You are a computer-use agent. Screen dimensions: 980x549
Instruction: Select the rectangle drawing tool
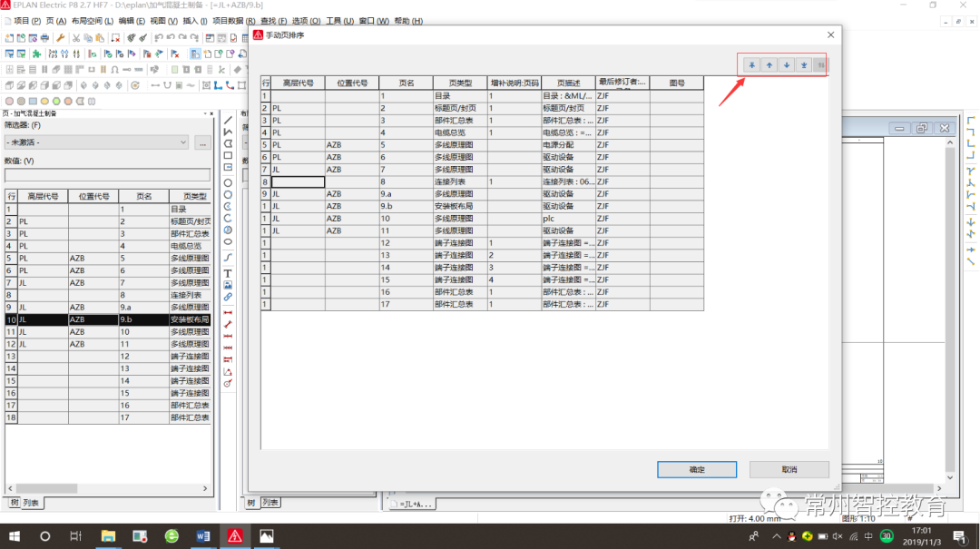click(x=228, y=156)
